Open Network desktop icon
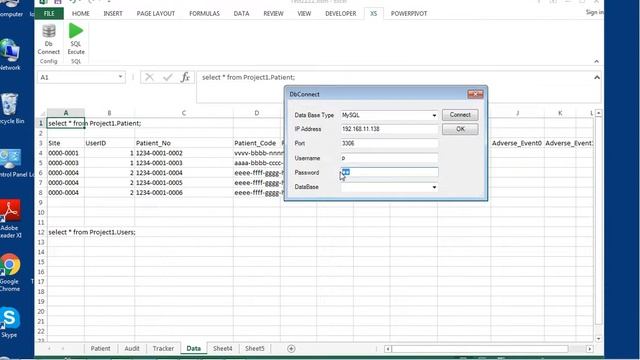This screenshot has width=640, height=360. tap(10, 55)
